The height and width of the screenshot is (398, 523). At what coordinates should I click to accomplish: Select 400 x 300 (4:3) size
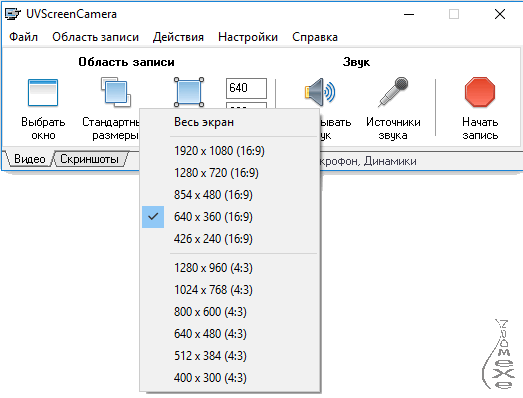click(230, 378)
